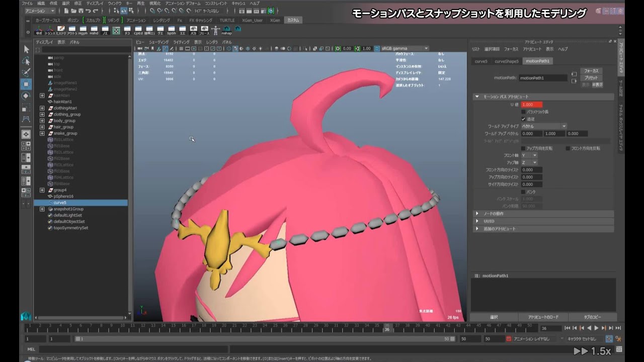Play forward on the timeline

(596, 328)
